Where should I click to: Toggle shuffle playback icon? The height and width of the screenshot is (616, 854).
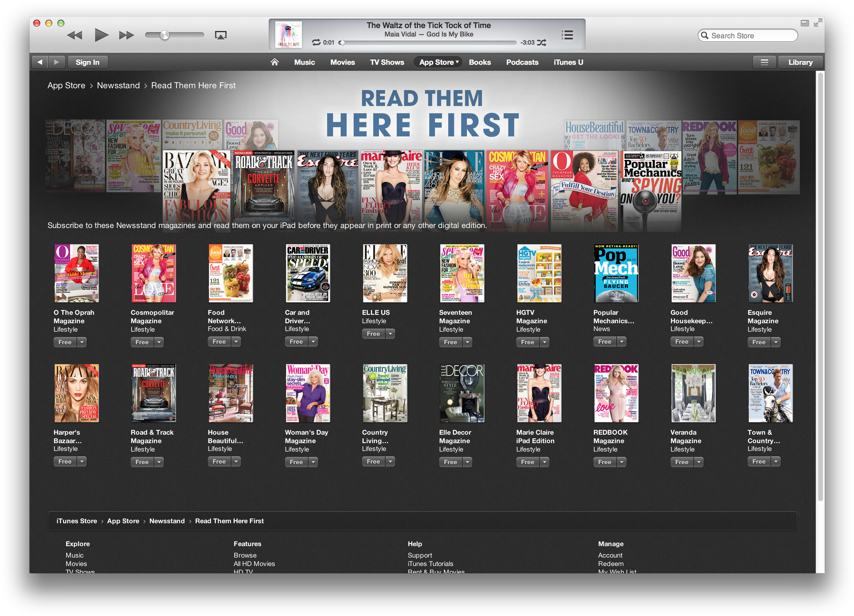pyautogui.click(x=542, y=42)
